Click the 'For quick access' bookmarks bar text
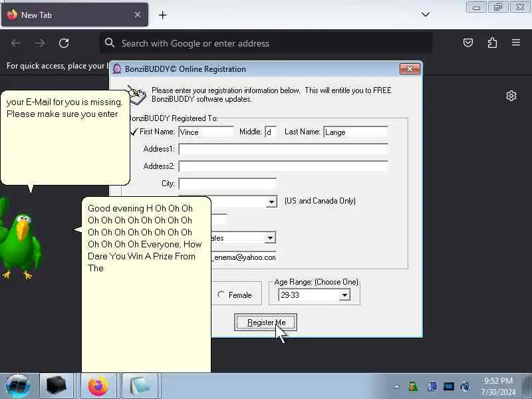The width and height of the screenshot is (532, 399). (57, 65)
